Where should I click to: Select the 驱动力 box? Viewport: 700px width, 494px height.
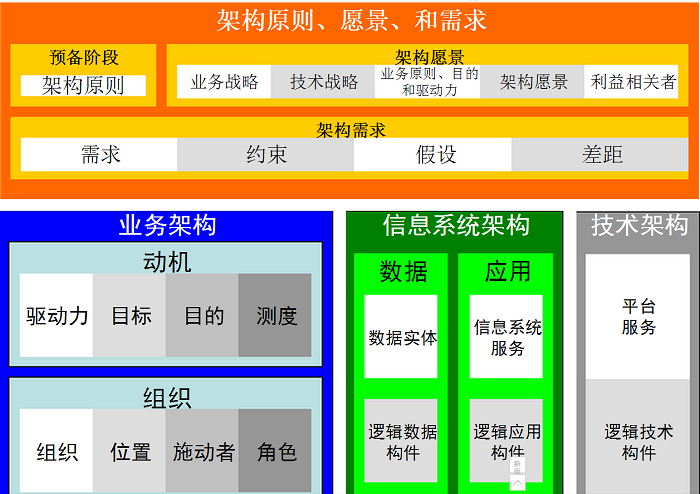coord(57,315)
